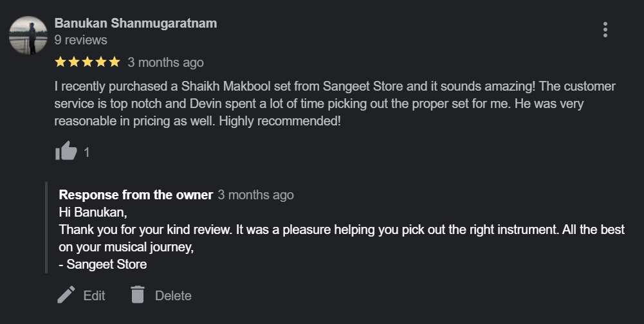
Task: Click the reviewer name Banukan Shanmugaratnam
Action: 136,23
